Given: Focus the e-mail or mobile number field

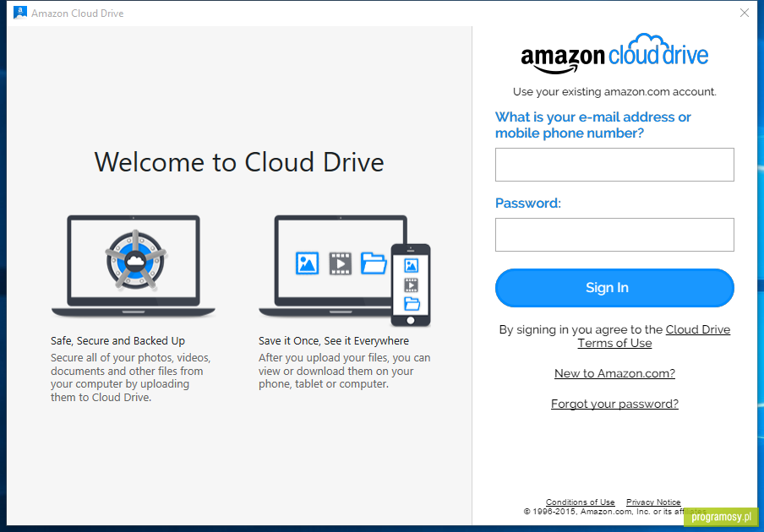Looking at the screenshot, I should (x=614, y=165).
